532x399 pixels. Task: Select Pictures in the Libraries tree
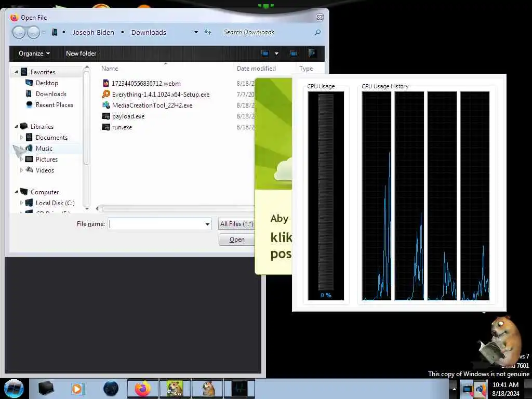pos(47,159)
